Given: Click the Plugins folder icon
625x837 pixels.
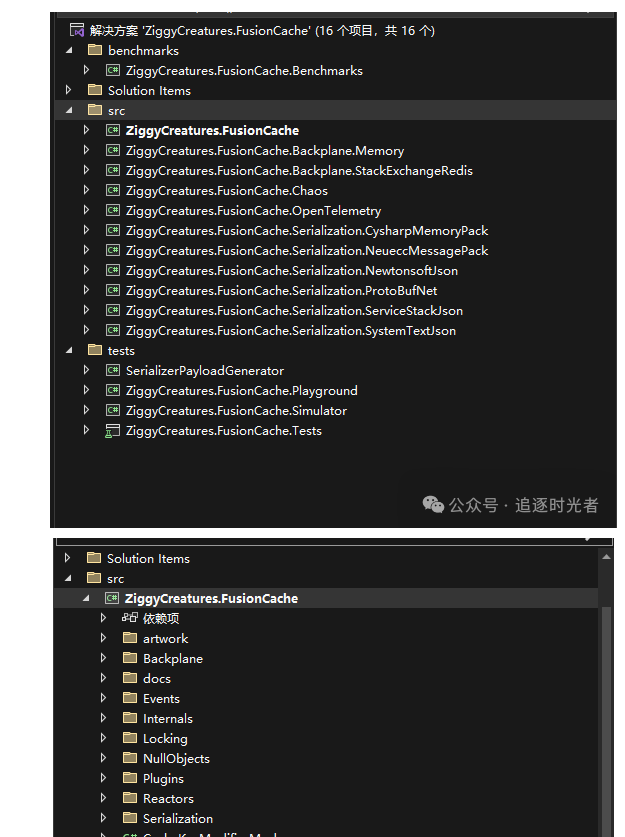Looking at the screenshot, I should coord(130,778).
